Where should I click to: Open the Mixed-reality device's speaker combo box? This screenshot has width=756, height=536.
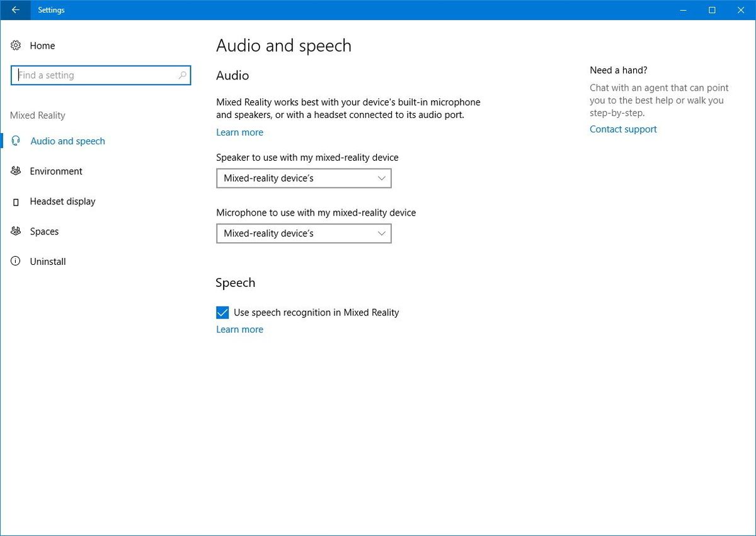coord(304,178)
